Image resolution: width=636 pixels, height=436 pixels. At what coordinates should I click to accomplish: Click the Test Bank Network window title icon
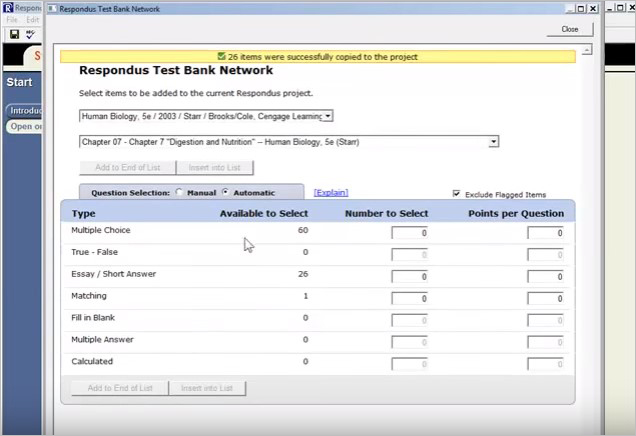52,9
